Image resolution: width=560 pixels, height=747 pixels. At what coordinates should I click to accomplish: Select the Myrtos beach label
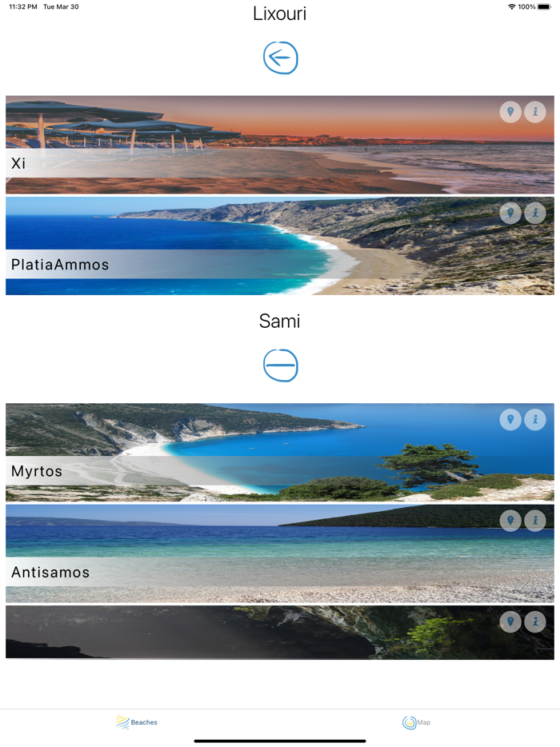coord(37,471)
